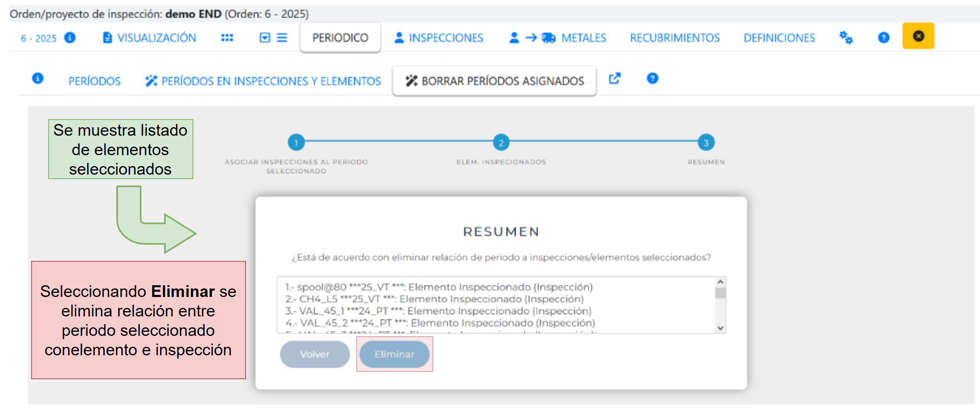The height and width of the screenshot is (410, 980).
Task: Click the dropdown box icon in the toolbar
Action: (x=265, y=38)
